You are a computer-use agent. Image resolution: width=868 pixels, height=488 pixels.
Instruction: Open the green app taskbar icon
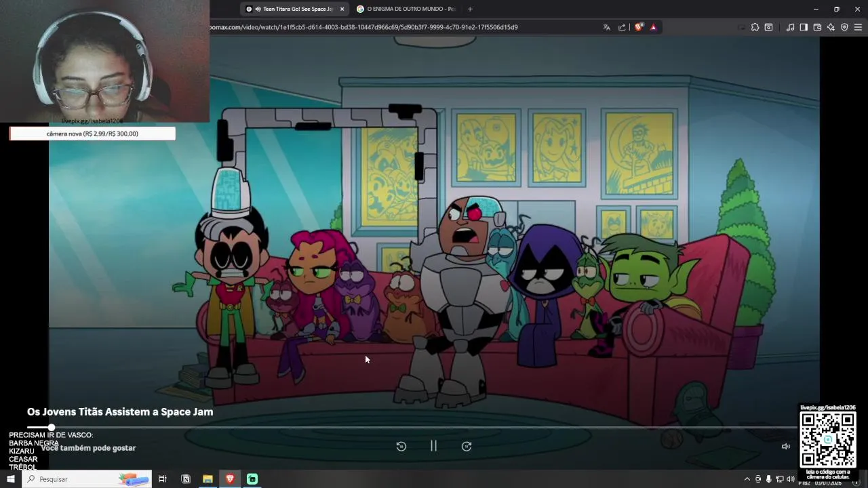[x=252, y=479]
